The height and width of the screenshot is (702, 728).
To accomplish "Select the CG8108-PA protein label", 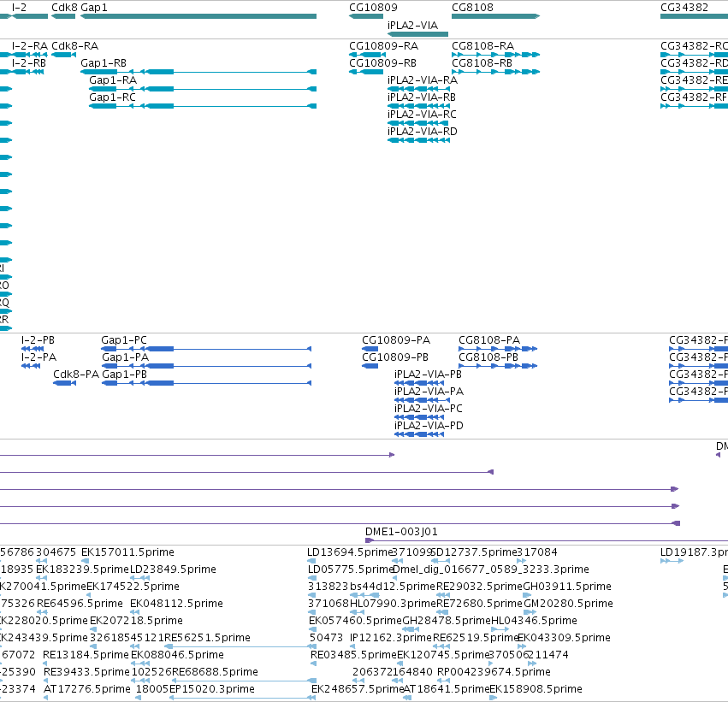I will [489, 340].
